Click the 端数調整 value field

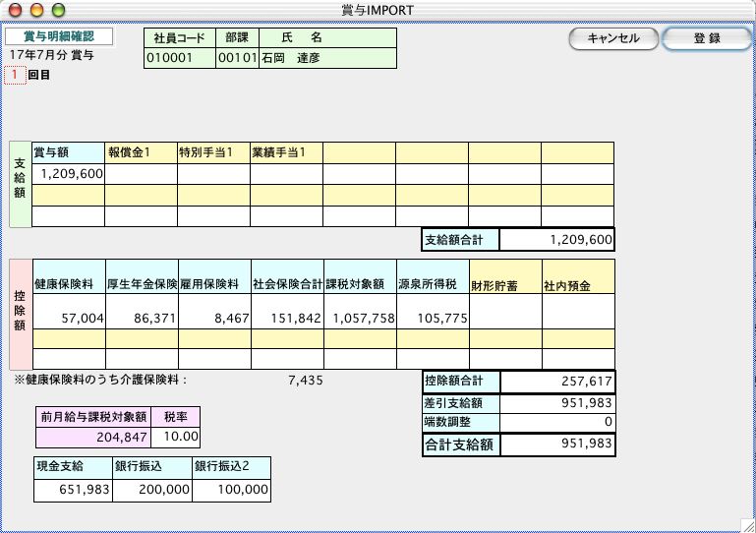click(556, 422)
